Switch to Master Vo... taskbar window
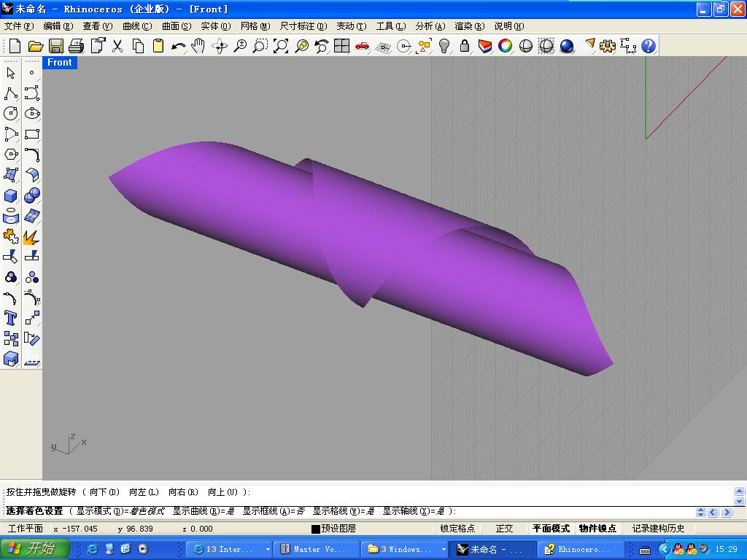This screenshot has height=560, width=747. (318, 550)
